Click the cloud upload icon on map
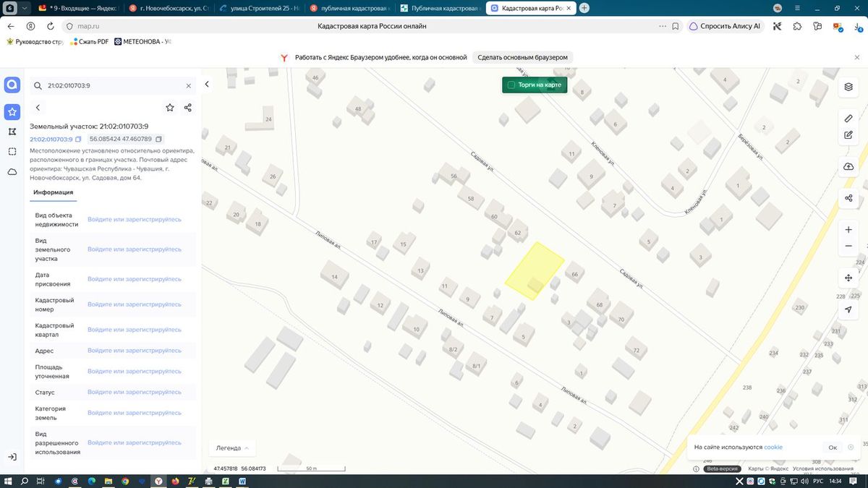This screenshot has width=868, height=488. (x=848, y=167)
